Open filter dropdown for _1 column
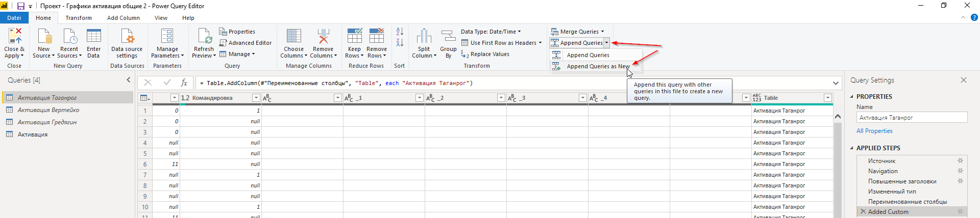The image size is (980, 218). [x=420, y=98]
